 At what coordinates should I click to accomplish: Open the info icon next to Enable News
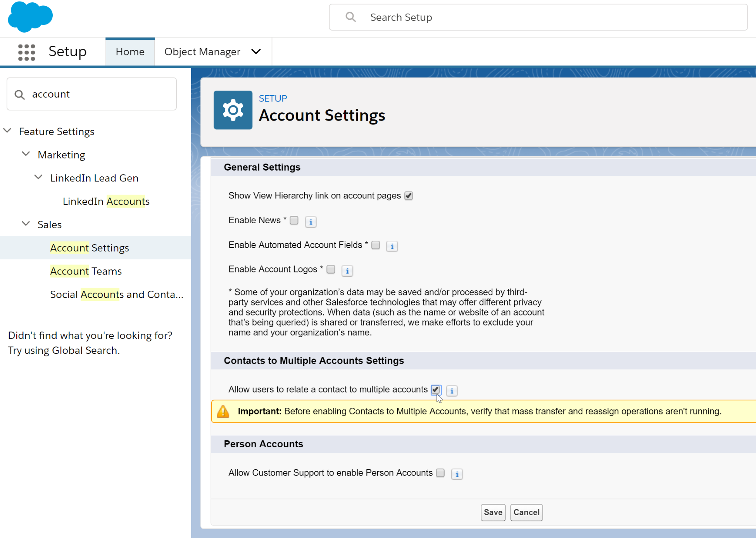tap(311, 221)
